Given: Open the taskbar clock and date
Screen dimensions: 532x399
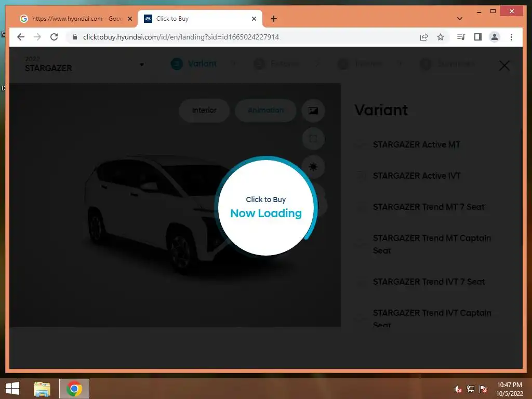Looking at the screenshot, I should 509,389.
